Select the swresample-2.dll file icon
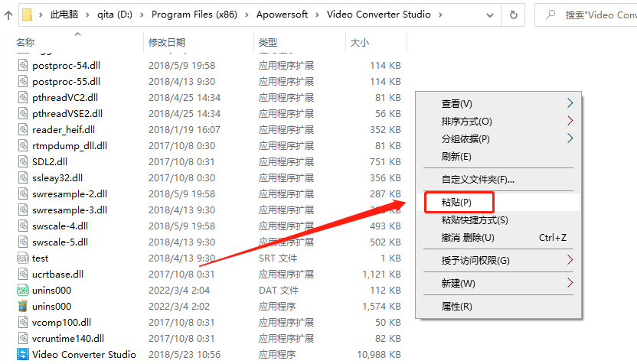The image size is (637, 364). coord(23,194)
